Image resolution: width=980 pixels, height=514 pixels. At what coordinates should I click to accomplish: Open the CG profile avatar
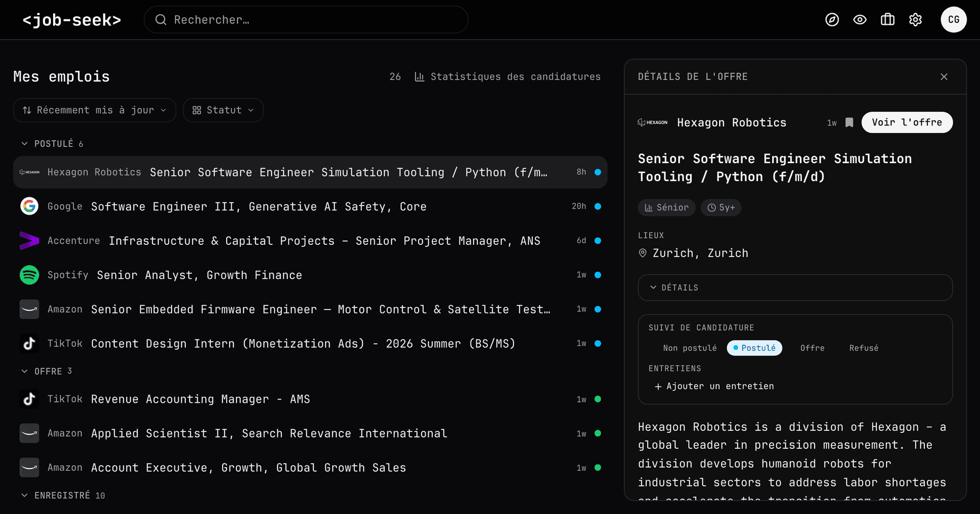coord(953,20)
